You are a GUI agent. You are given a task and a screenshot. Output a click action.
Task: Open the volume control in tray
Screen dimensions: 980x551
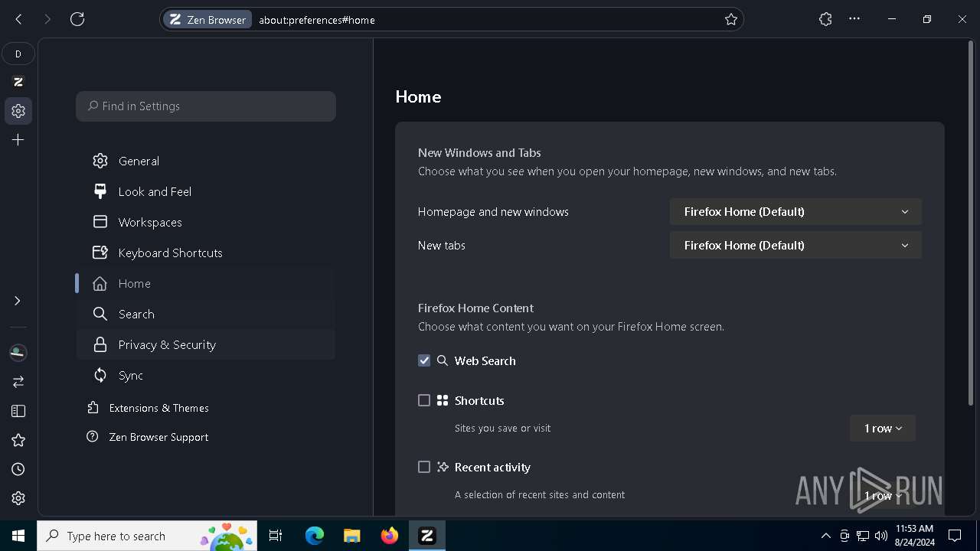point(880,536)
